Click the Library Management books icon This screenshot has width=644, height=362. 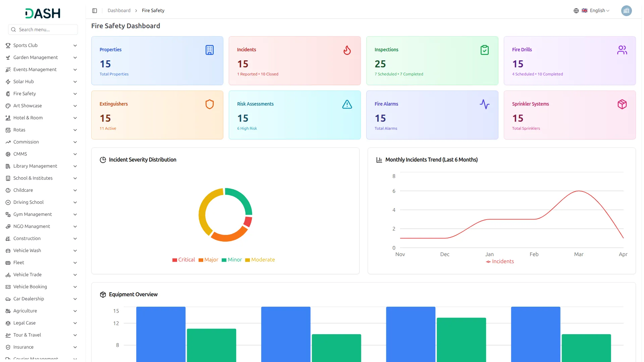click(8, 166)
